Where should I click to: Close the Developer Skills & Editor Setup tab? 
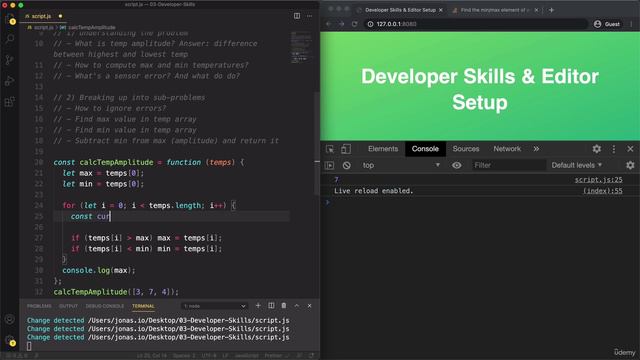tap(441, 10)
